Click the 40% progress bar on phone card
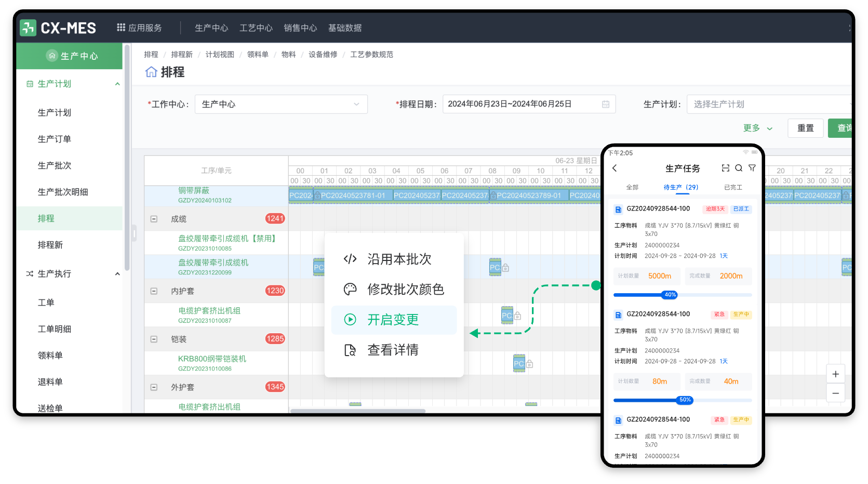Viewport: 868px width, 484px height. [x=683, y=295]
